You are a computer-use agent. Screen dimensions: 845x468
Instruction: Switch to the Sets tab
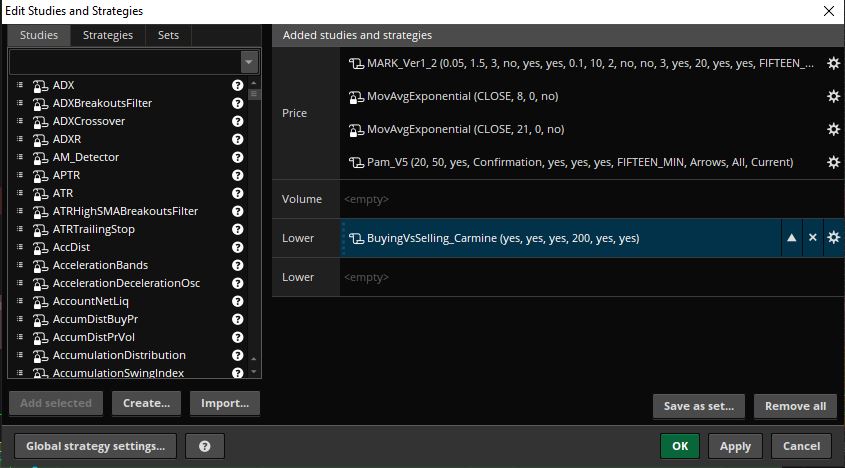pos(168,35)
